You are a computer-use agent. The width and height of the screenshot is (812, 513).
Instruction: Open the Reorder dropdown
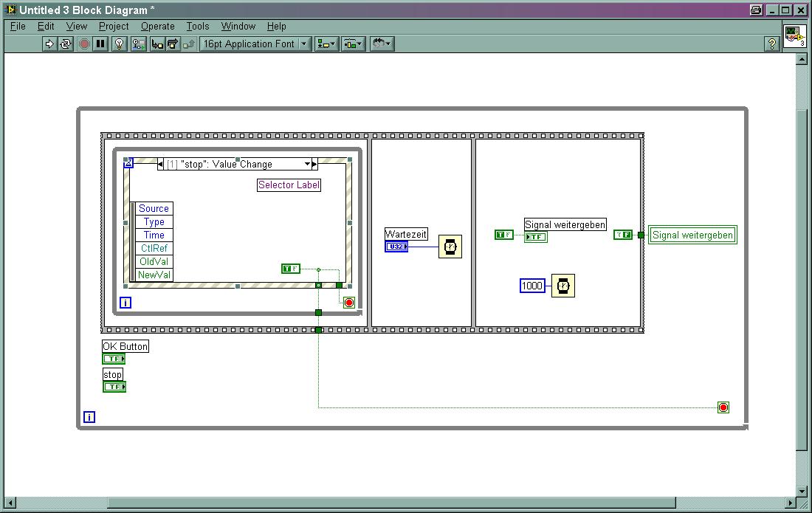[x=382, y=44]
